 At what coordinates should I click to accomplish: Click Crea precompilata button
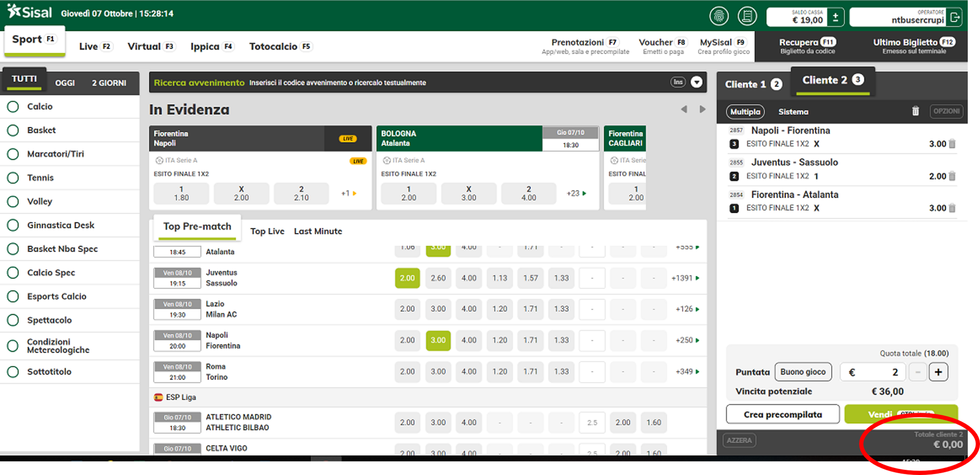[x=782, y=414]
